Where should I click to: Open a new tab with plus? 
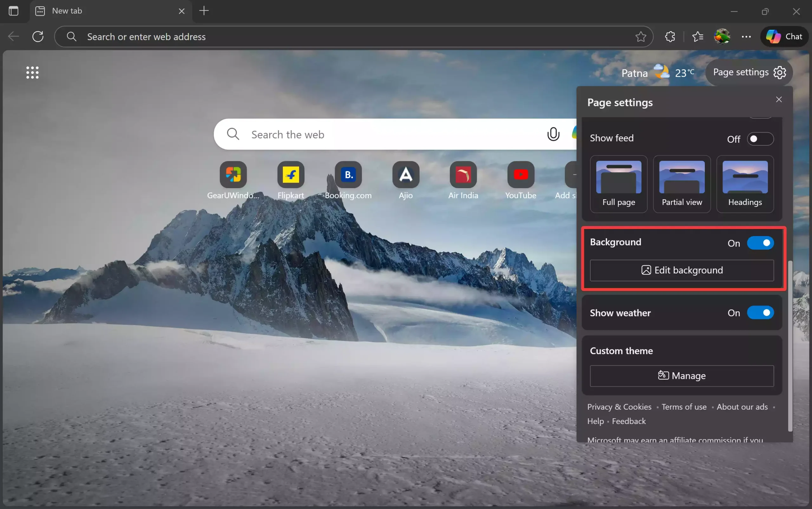[x=204, y=11]
